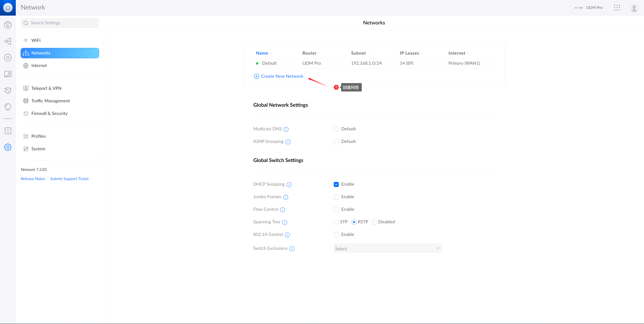This screenshot has height=324, width=644.
Task: Open WiFi settings section
Action: pyautogui.click(x=60, y=41)
